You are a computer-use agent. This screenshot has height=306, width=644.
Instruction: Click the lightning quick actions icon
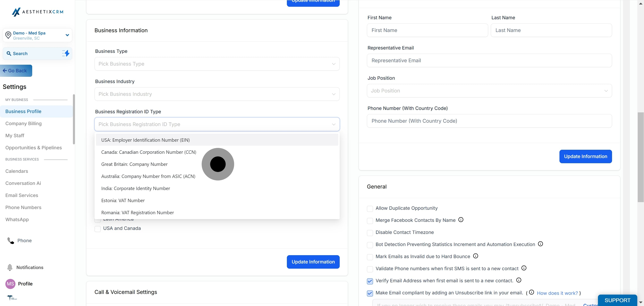[66, 53]
